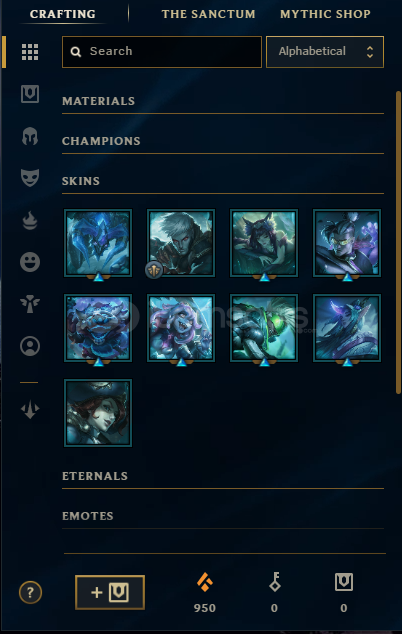Switch to The Sanctum tab
Image resolution: width=402 pixels, height=634 pixels.
click(x=208, y=14)
